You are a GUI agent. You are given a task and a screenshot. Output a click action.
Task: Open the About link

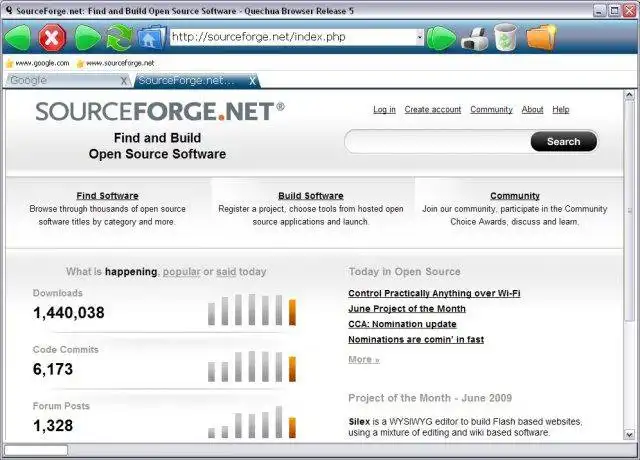point(532,109)
